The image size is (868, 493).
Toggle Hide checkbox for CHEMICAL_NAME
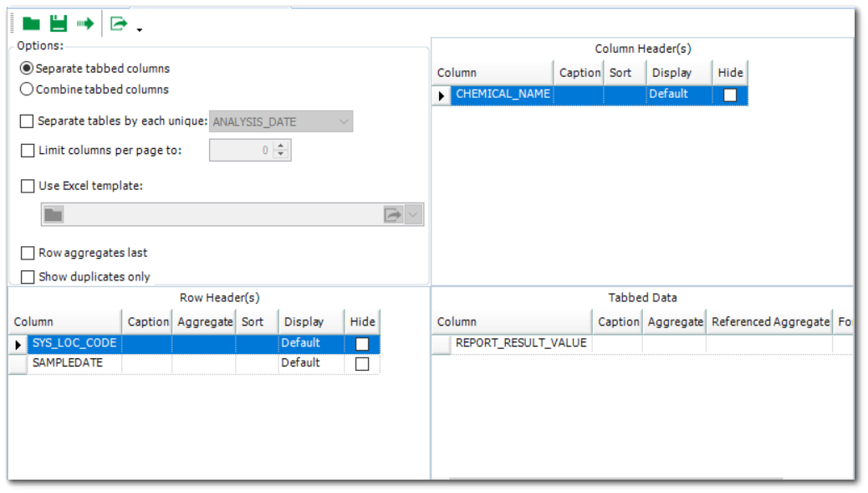[730, 94]
